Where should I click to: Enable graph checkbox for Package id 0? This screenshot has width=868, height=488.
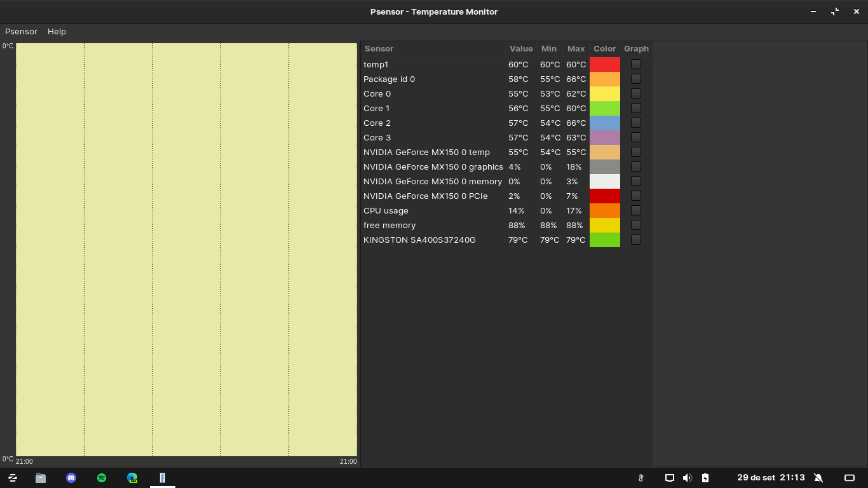(x=636, y=79)
